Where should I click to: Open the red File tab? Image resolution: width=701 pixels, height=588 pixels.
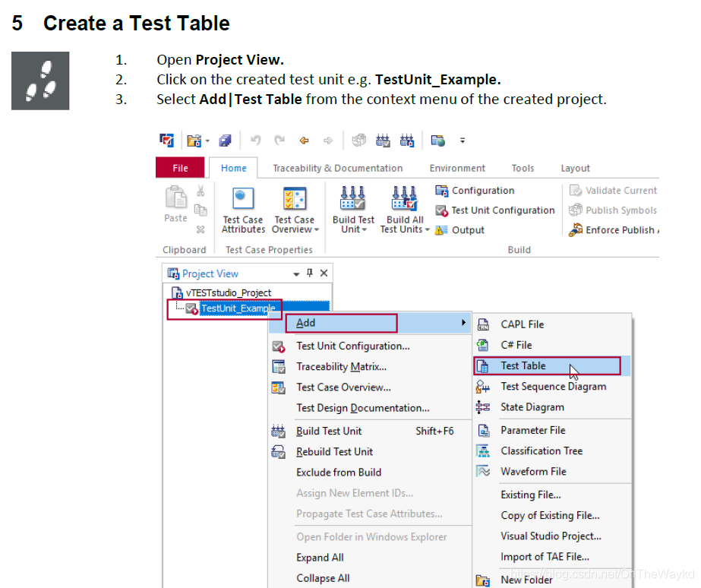pyautogui.click(x=180, y=168)
